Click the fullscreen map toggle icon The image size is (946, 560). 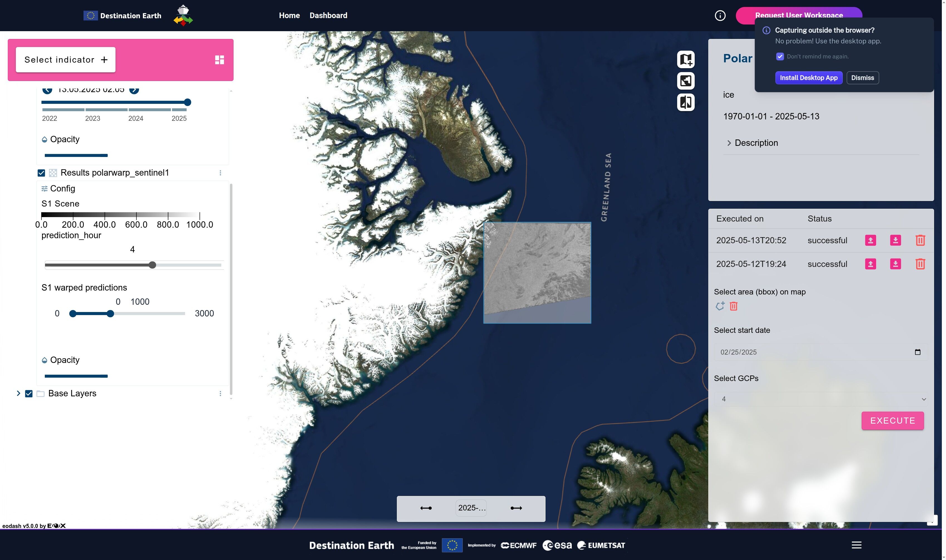pyautogui.click(x=685, y=81)
